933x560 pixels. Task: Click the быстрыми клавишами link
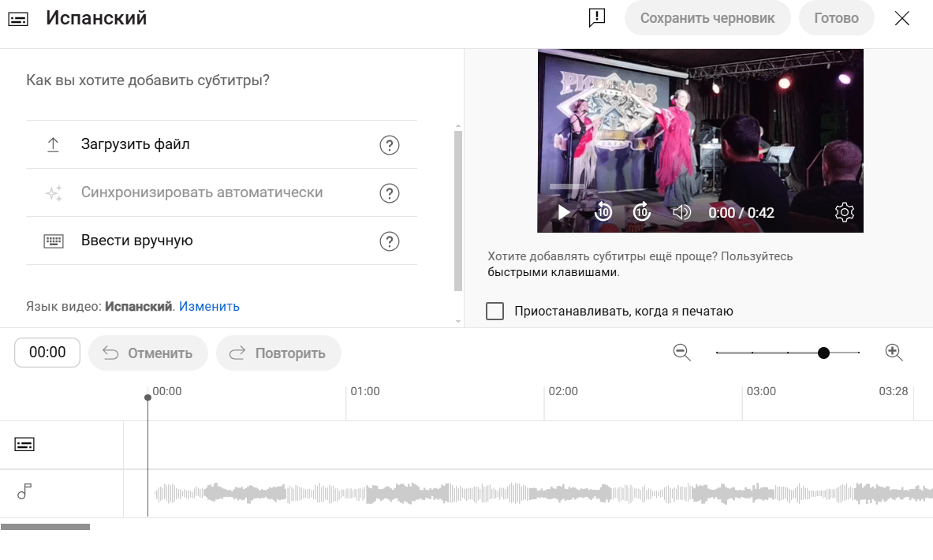552,272
